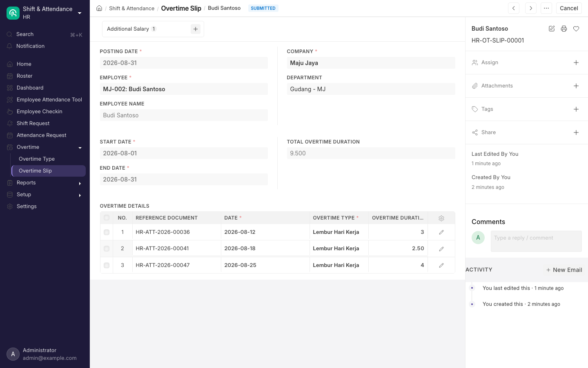This screenshot has width=588, height=368.
Task: Check the row for 2026-08-12 overtime
Action: pos(107,232)
